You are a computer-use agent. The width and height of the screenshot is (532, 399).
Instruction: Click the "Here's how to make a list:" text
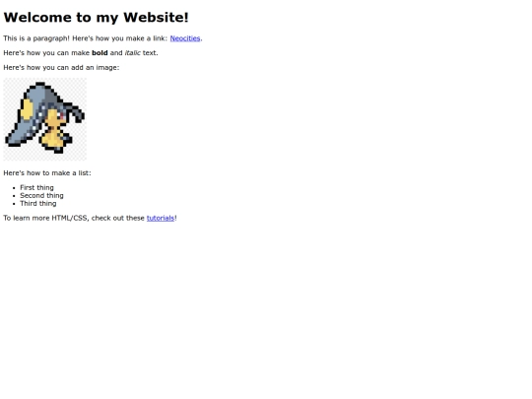(47, 173)
